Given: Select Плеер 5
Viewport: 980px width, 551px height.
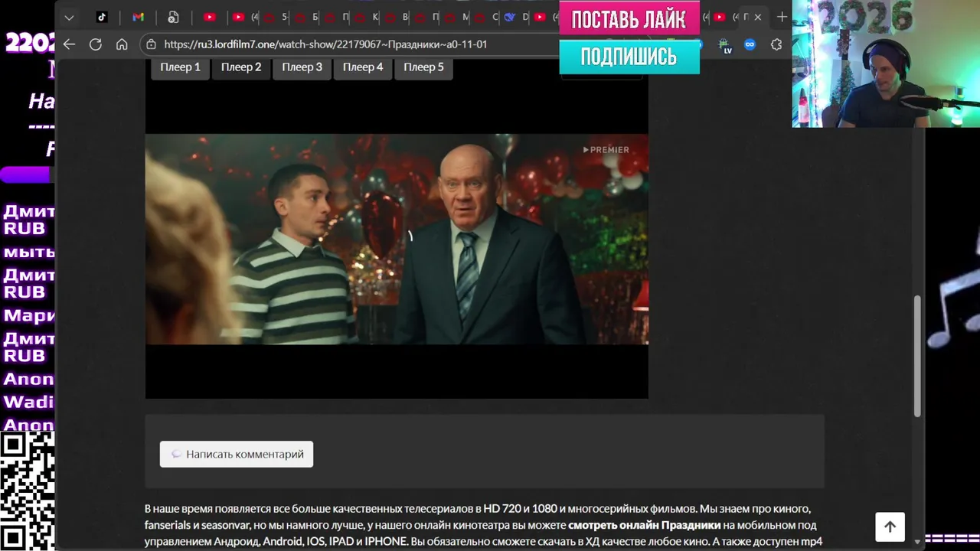Looking at the screenshot, I should [x=423, y=67].
